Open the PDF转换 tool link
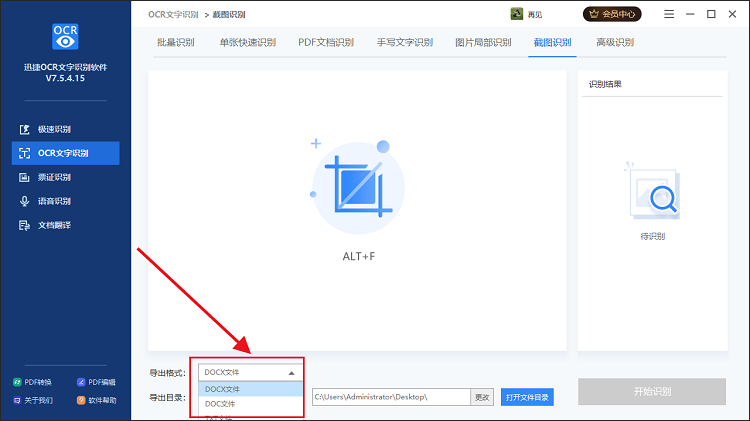Viewport: 750px width, 421px height. click(32, 382)
